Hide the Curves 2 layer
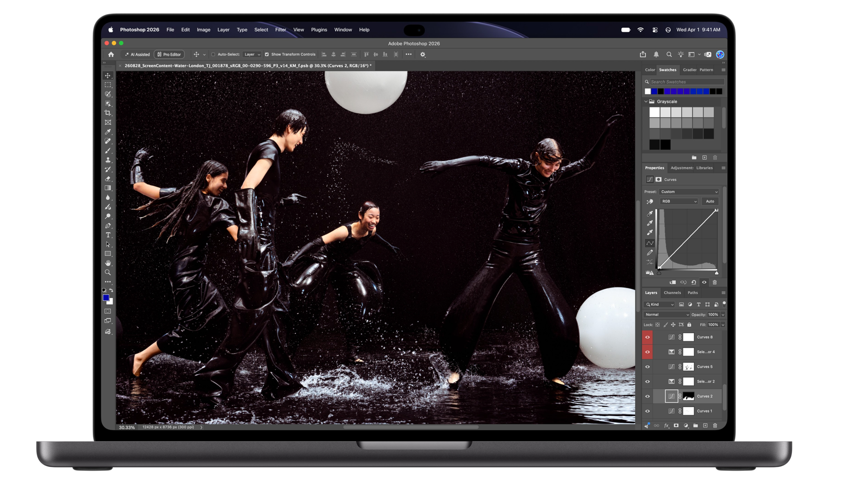868x488 pixels. pyautogui.click(x=647, y=396)
